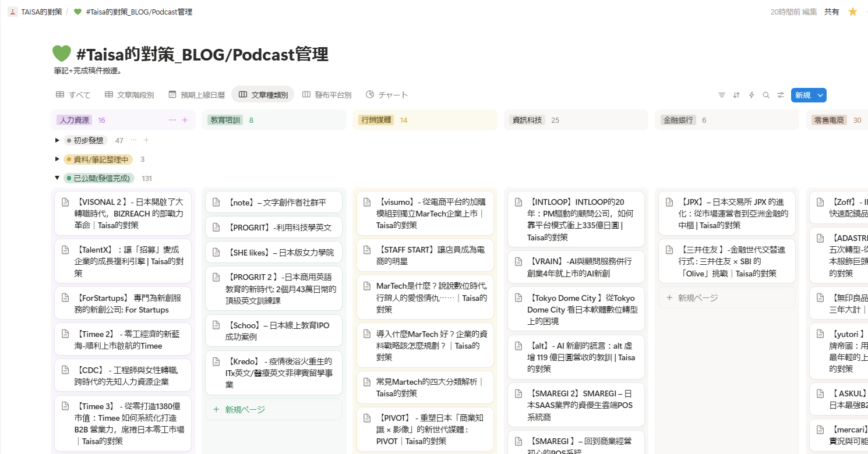Screen dimensions: 868x454
Task: Open the 【Timee 2】 card
Action: pyautogui.click(x=123, y=339)
